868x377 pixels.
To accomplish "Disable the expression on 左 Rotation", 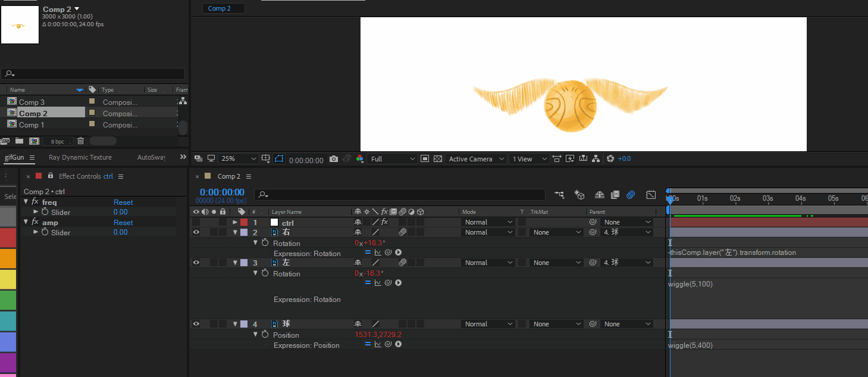I will point(368,283).
